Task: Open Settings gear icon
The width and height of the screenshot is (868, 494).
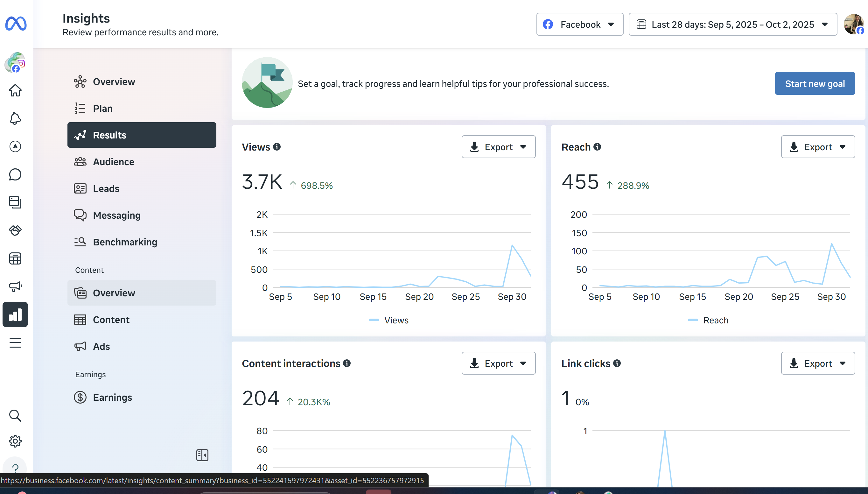Action: tap(15, 441)
